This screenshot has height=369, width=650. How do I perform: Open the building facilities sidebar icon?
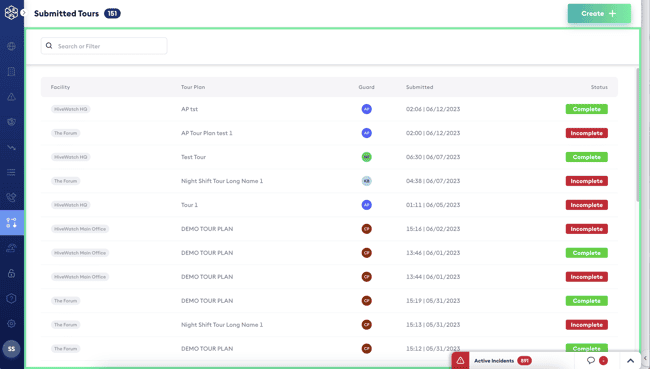[x=12, y=71]
